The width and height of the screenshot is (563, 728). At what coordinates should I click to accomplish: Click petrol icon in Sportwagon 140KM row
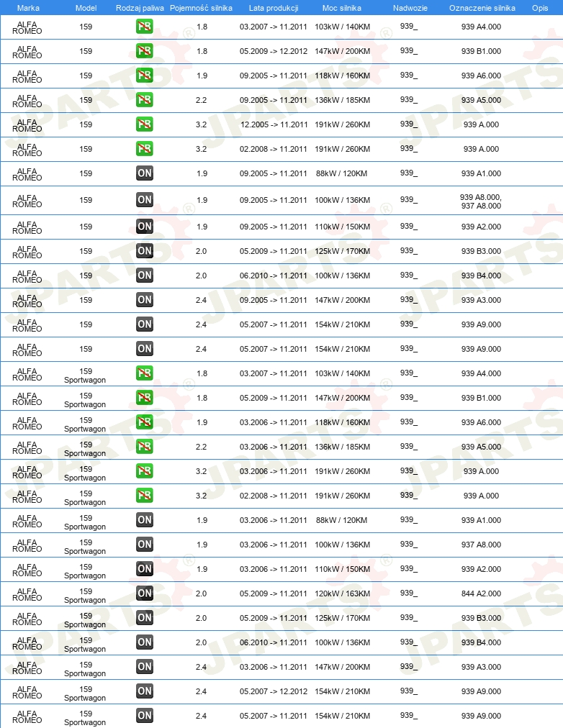pos(145,373)
